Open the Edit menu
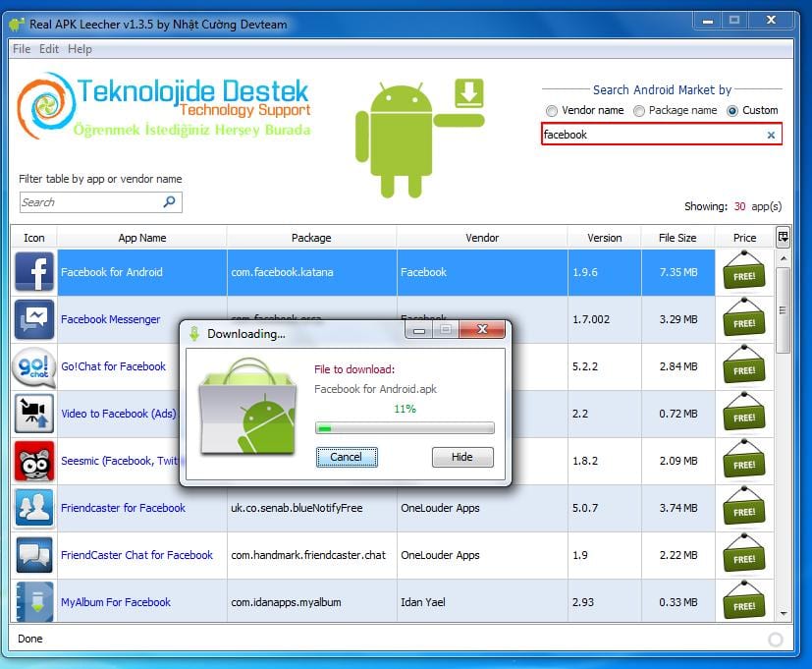Screen dimensions: 812x669 (49, 49)
